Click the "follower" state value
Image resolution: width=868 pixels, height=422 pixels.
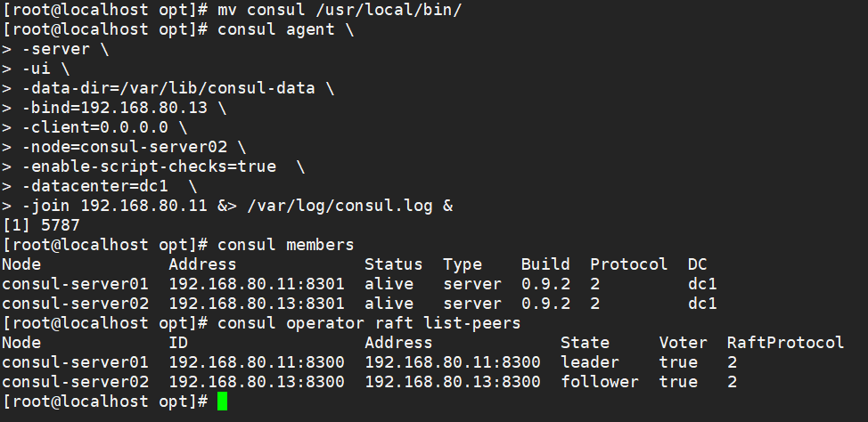(x=599, y=382)
